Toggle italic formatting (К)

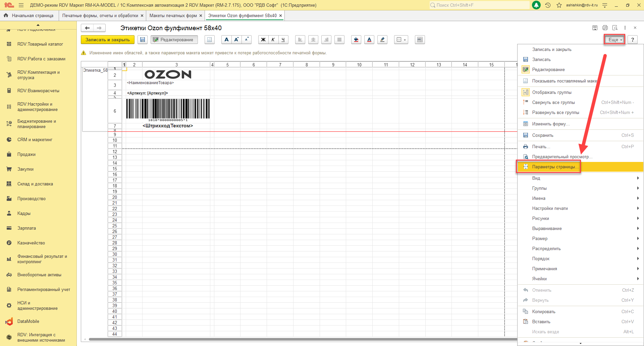tap(273, 40)
